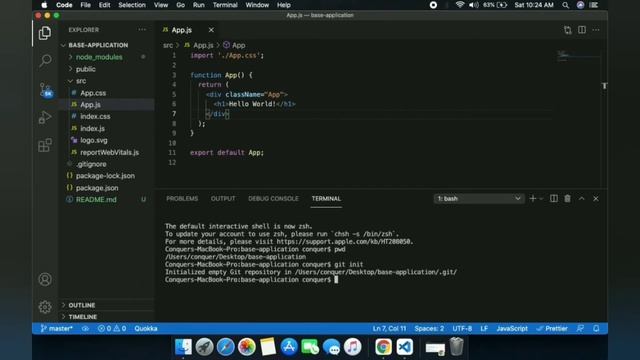Image resolution: width=640 pixels, height=360 pixels.
Task: Open the Run and Debug view
Action: coord(45,117)
